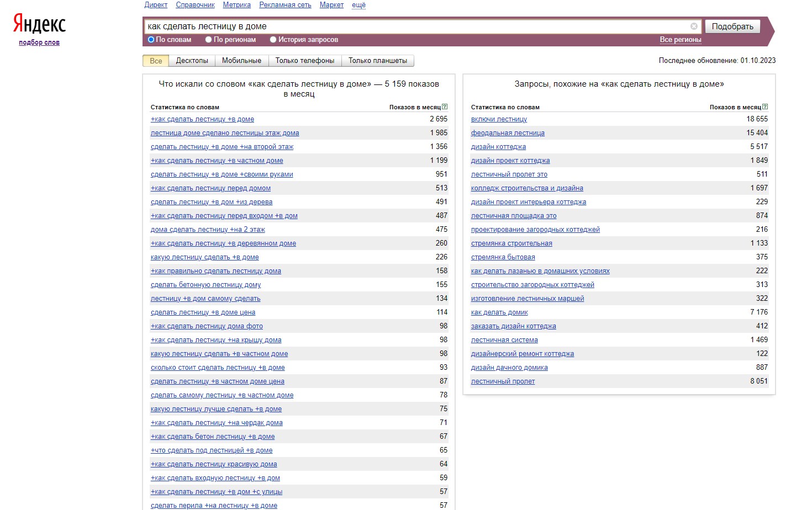Switch to the 'Мобильные' tab
The height and width of the screenshot is (510, 812).
[241, 61]
